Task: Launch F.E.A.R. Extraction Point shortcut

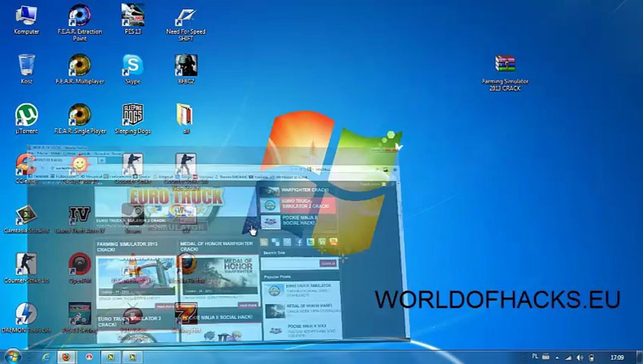Action: [x=79, y=22]
